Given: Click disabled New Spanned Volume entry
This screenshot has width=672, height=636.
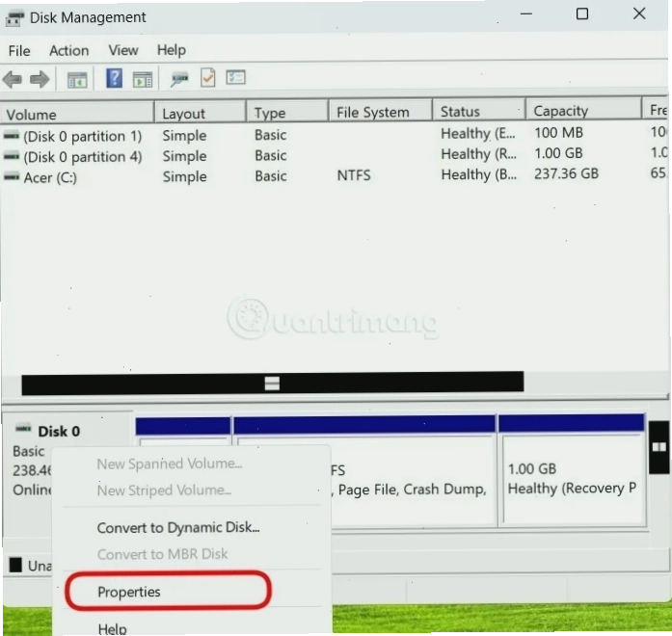Looking at the screenshot, I should point(170,464).
